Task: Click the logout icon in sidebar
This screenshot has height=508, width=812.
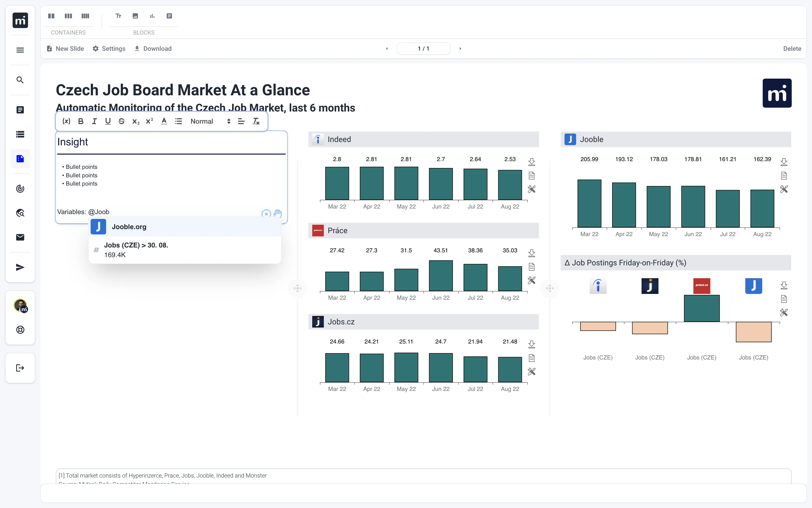Action: click(20, 368)
